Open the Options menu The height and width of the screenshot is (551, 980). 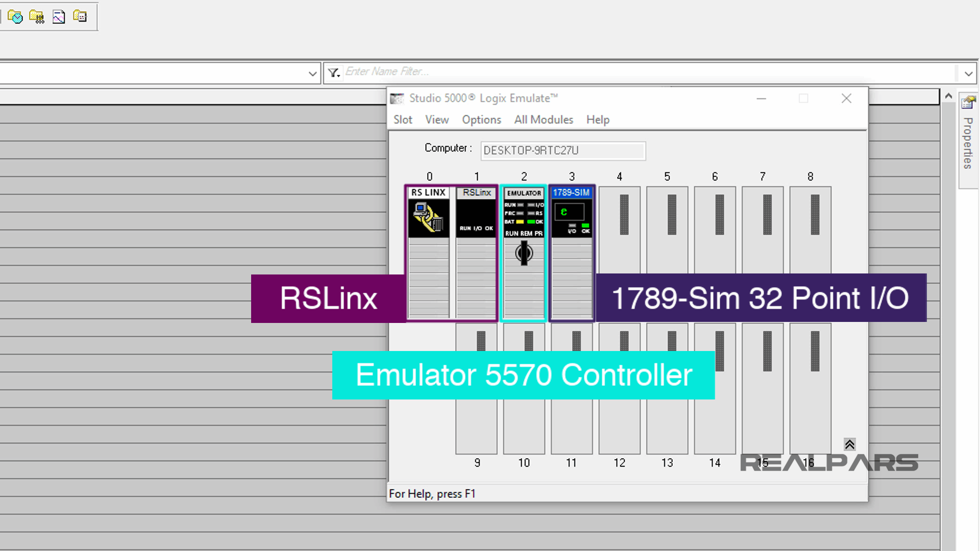pyautogui.click(x=481, y=119)
